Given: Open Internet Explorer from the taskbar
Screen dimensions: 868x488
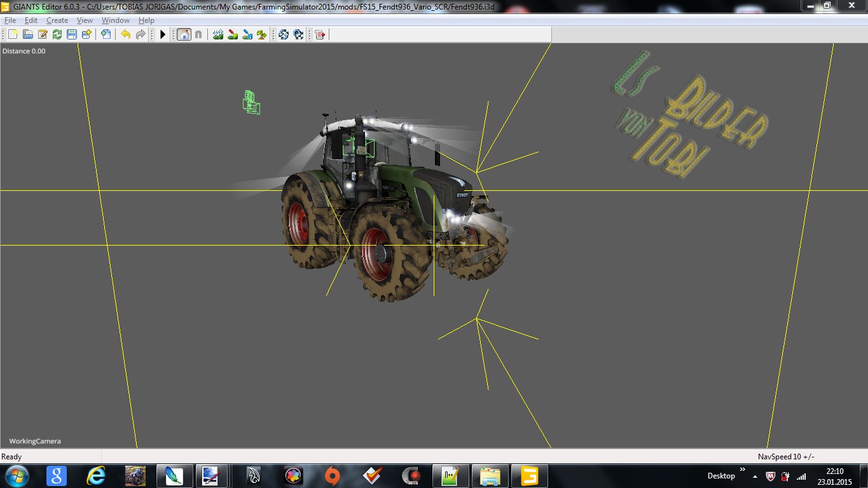Looking at the screenshot, I should tap(96, 475).
